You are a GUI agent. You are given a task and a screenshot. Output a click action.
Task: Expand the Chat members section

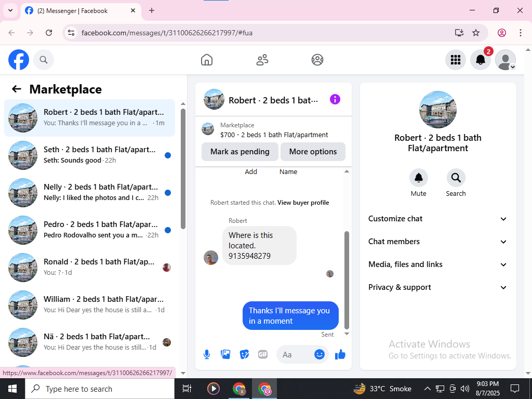(437, 242)
